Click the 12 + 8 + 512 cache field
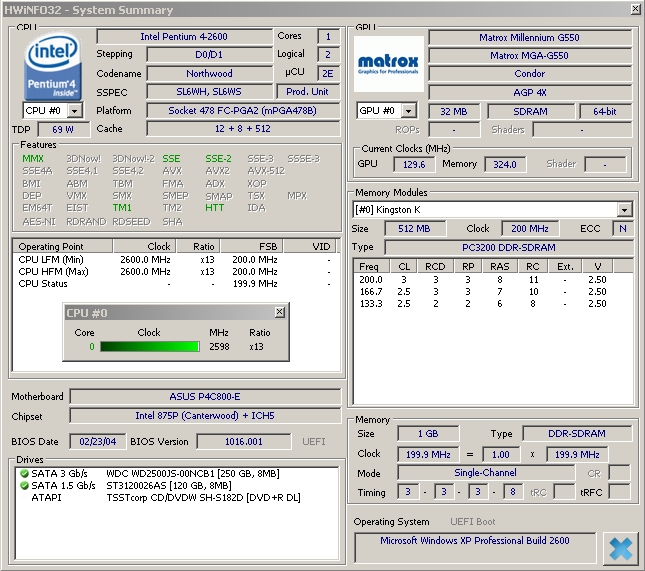 point(243,129)
